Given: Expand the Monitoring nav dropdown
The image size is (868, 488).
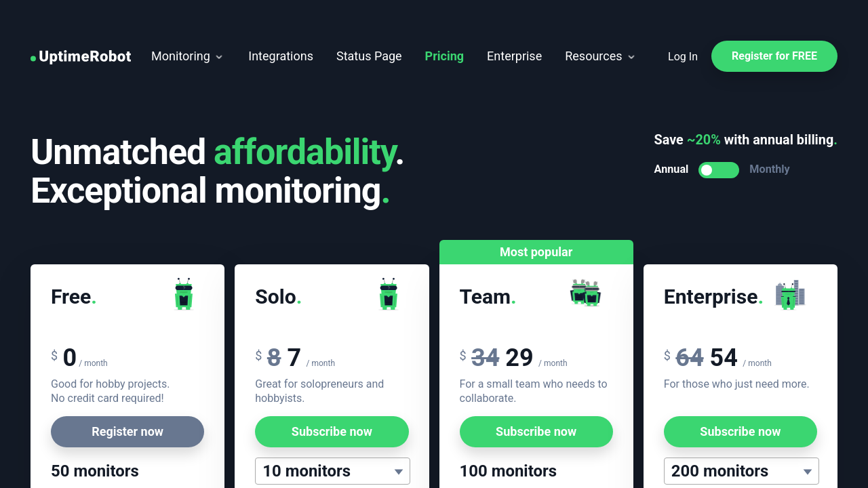Looking at the screenshot, I should pos(187,56).
